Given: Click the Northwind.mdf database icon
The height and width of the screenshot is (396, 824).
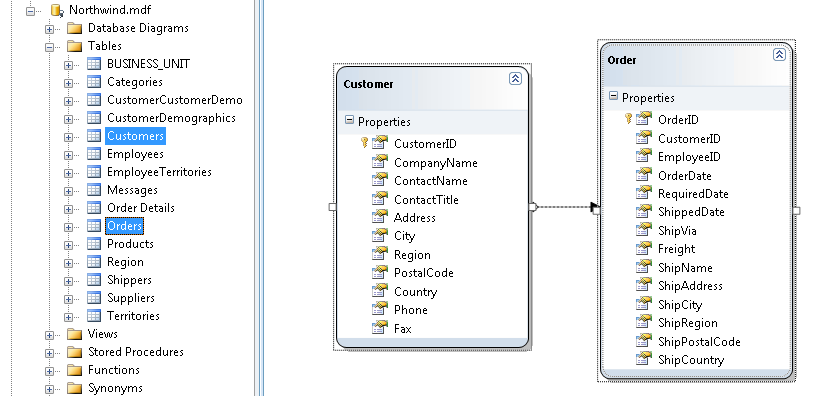Looking at the screenshot, I should point(57,10).
